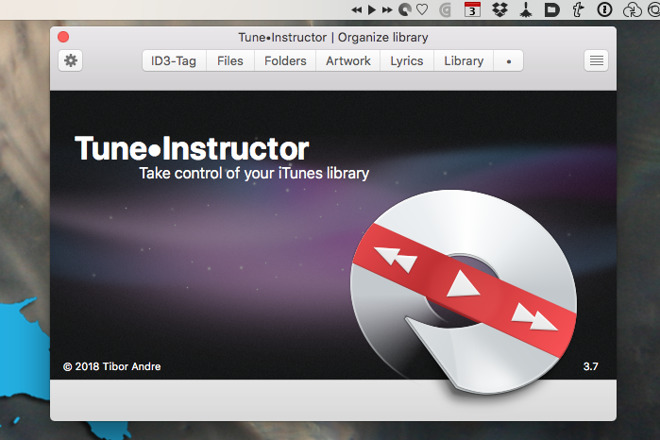Click the D-shaped menu bar icon
Viewport: 660px width, 440px height.
pos(552,10)
